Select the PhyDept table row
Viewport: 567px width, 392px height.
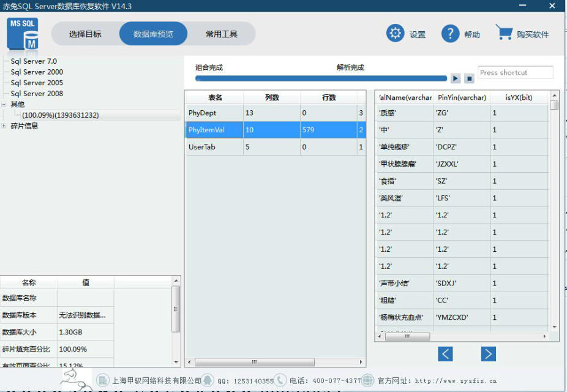(x=275, y=113)
